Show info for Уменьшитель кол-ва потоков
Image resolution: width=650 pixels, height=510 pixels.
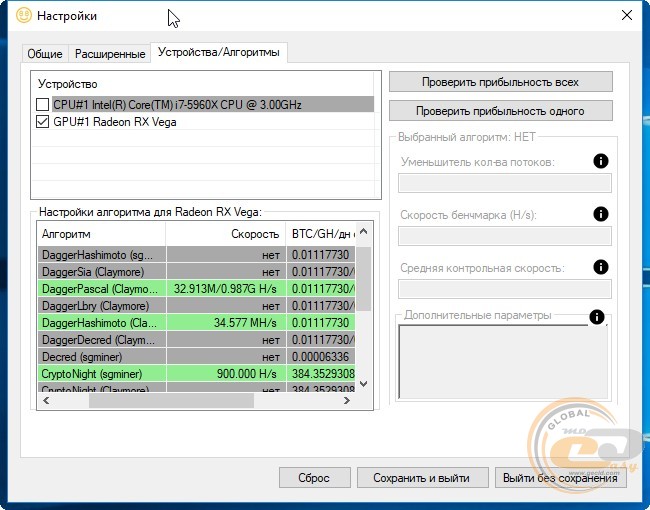(601, 161)
